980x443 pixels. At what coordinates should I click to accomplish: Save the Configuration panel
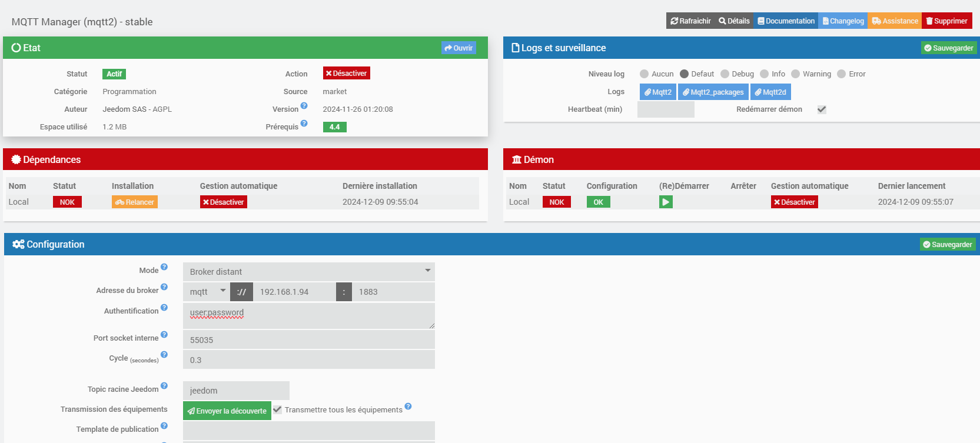coord(948,244)
